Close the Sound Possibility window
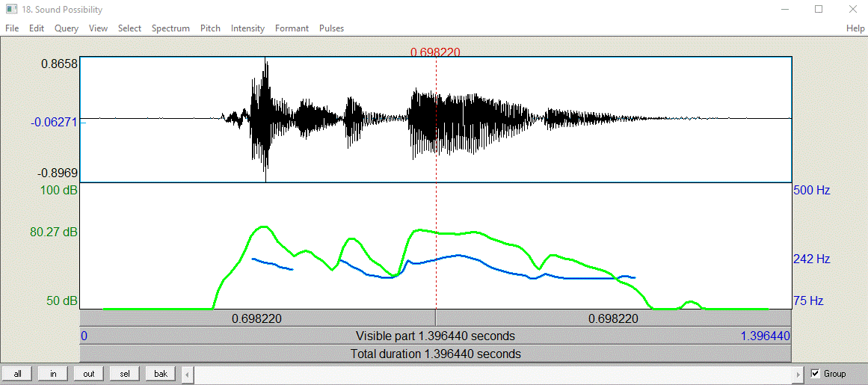 pyautogui.click(x=852, y=10)
